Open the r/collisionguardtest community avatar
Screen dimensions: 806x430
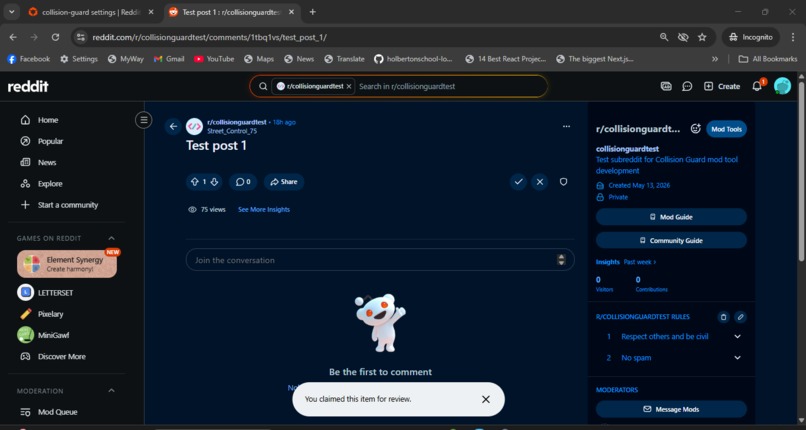tap(194, 126)
